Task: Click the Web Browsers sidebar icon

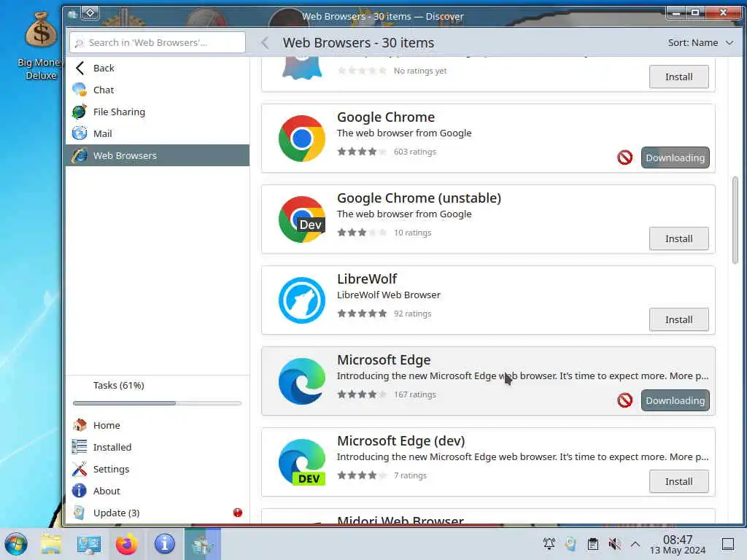Action: [x=80, y=155]
